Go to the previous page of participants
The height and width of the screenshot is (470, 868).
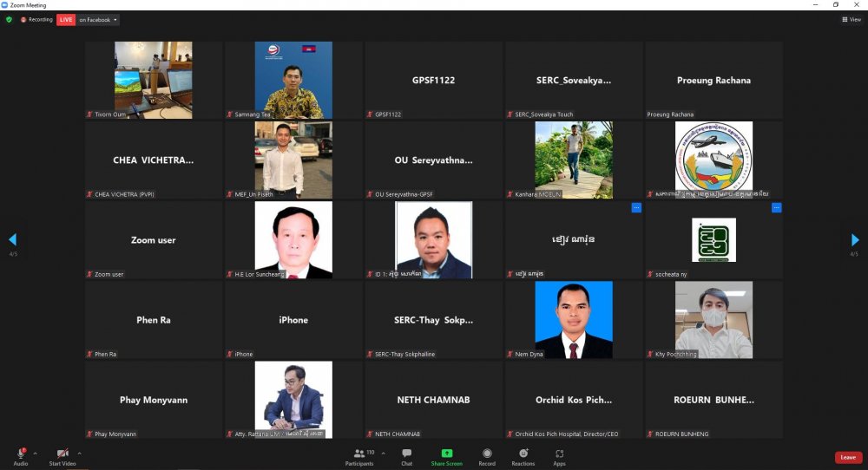(x=12, y=239)
